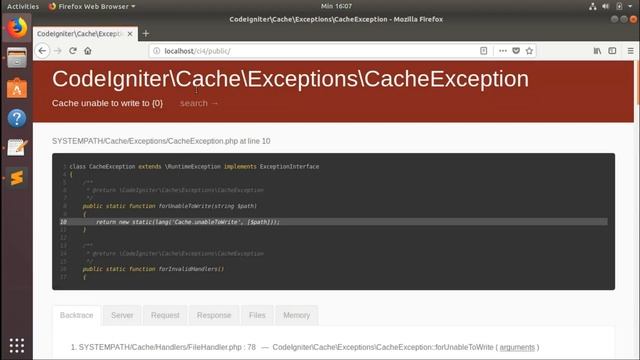Select the Backtrace tab
The image size is (640, 360).
pos(76,315)
